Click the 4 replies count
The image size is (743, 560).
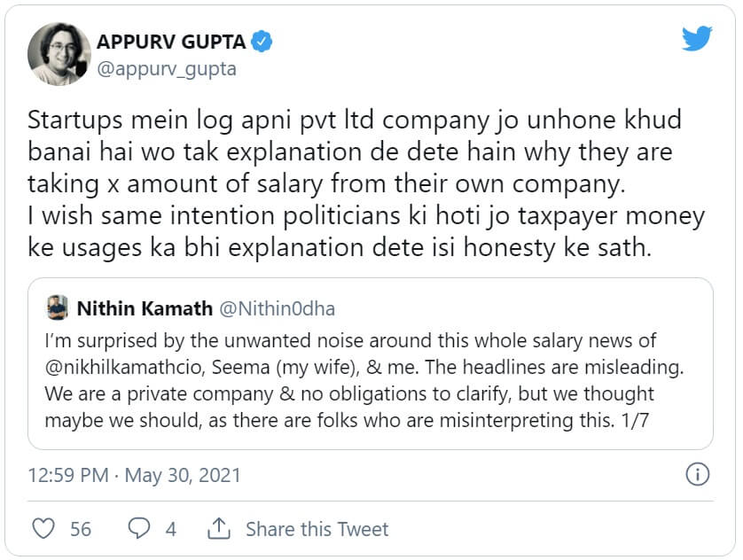[x=170, y=529]
